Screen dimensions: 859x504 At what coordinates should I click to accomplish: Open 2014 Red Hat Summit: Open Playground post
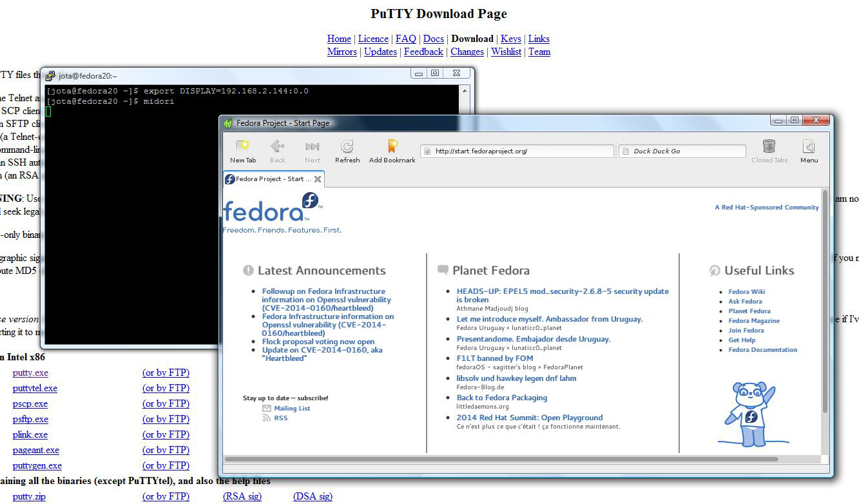point(530,418)
